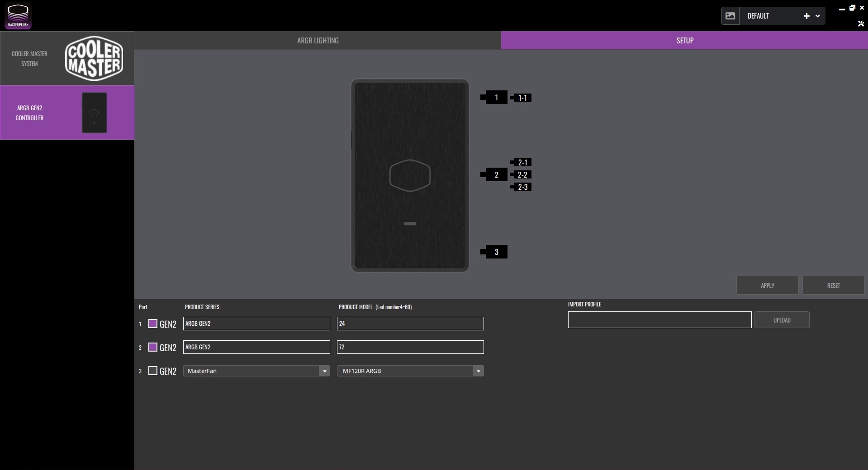The width and height of the screenshot is (868, 470).
Task: Click the Import Profile path field
Action: click(659, 320)
